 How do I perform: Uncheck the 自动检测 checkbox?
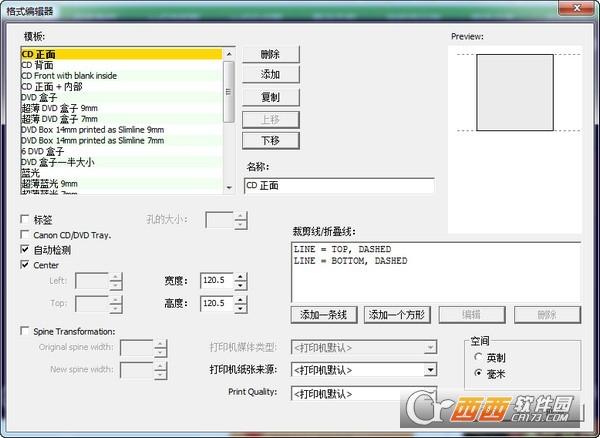click(x=25, y=249)
